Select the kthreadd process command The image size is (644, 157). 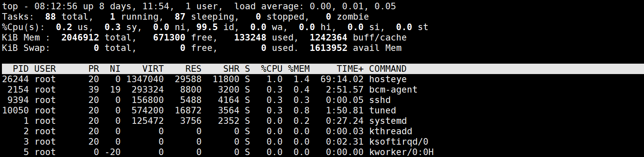point(391,132)
